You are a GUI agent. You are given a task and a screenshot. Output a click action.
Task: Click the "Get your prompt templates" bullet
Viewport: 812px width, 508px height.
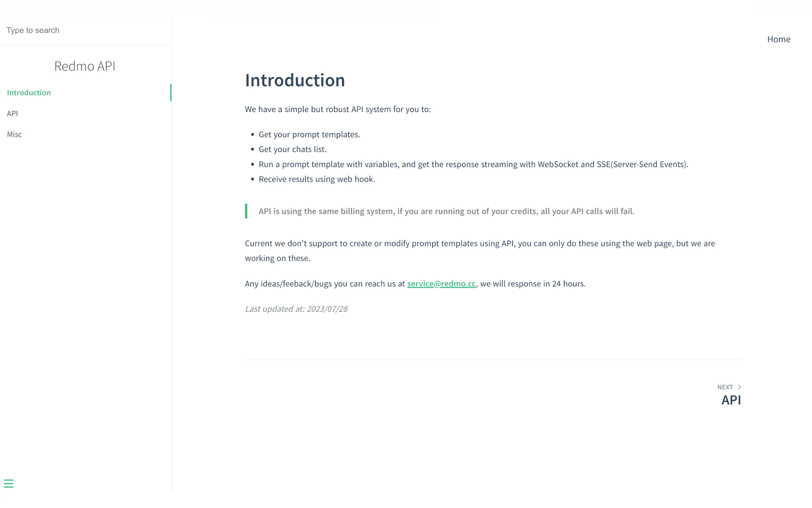pos(309,134)
